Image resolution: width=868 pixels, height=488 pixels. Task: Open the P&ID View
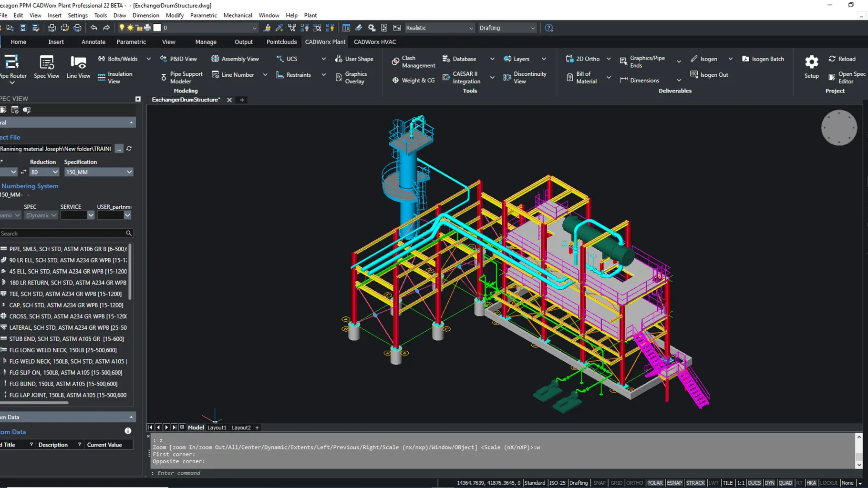click(178, 59)
